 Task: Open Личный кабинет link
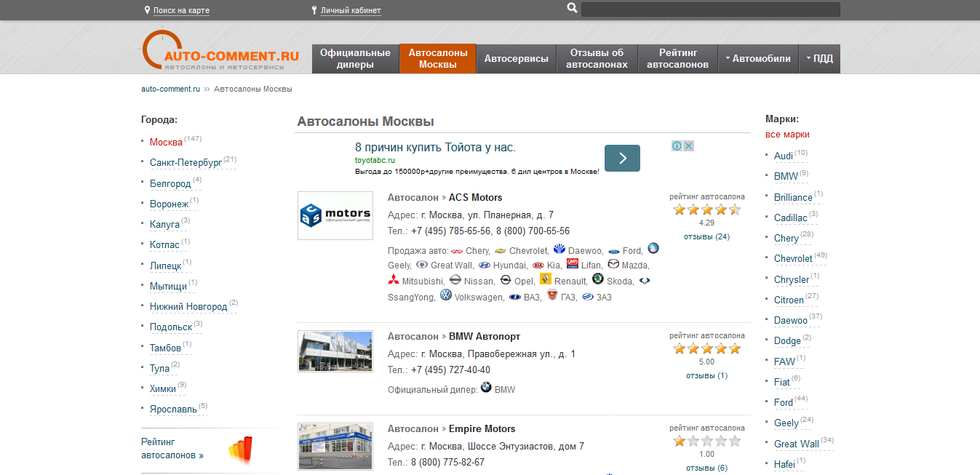351,10
